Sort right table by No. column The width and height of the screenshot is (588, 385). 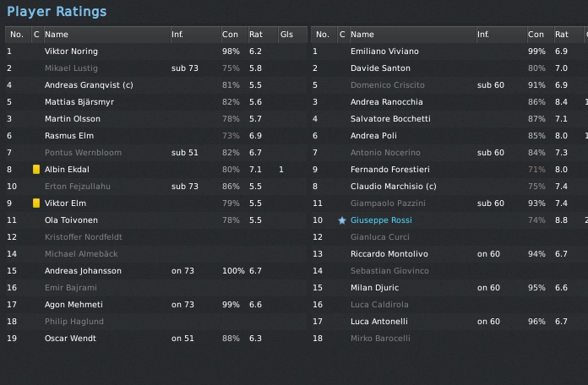[x=322, y=35]
